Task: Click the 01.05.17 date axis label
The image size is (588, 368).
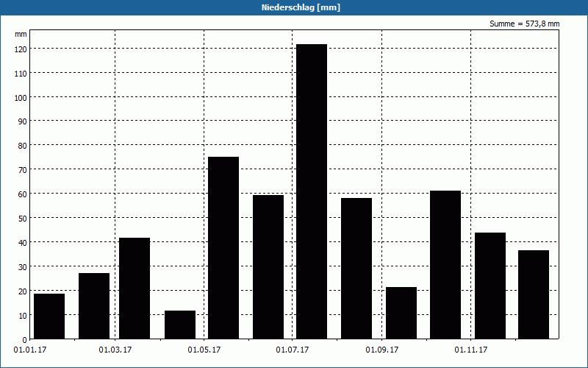Action: [204, 350]
